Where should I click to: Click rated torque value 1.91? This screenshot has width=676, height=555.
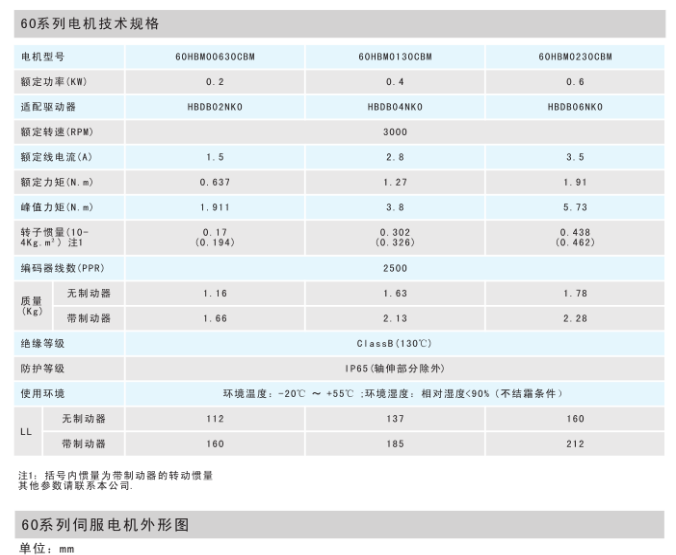click(575, 182)
